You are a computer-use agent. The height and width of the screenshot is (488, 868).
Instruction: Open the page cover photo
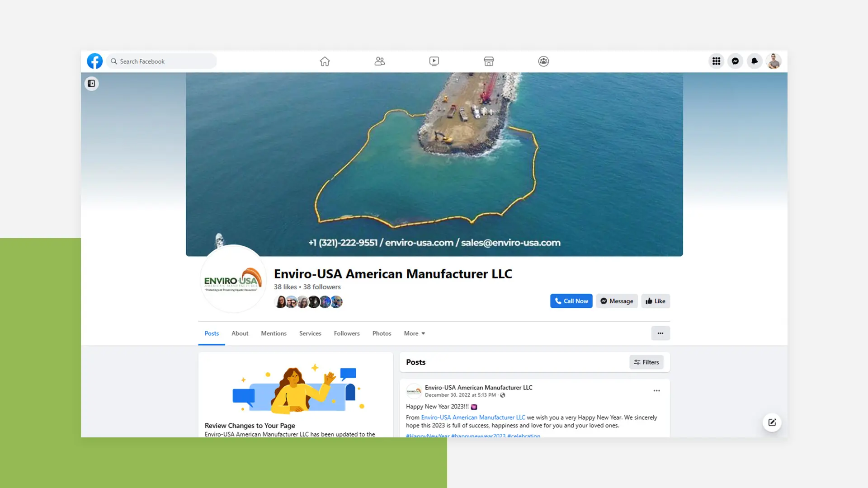(434, 164)
